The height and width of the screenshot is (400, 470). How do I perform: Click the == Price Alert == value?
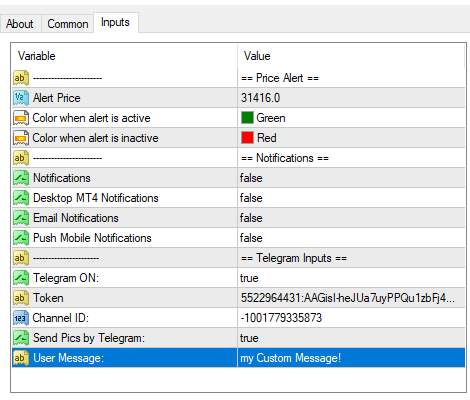pos(280,78)
